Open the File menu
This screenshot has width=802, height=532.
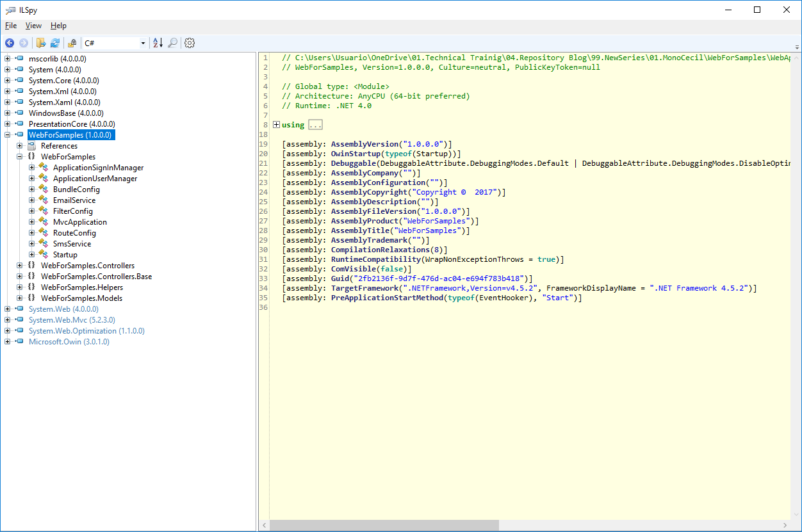coord(11,26)
